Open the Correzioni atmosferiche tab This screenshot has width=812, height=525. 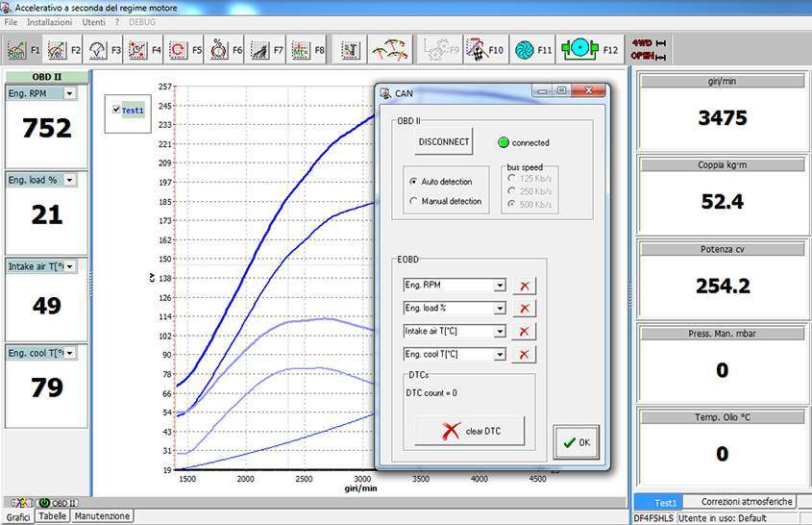pos(747,502)
